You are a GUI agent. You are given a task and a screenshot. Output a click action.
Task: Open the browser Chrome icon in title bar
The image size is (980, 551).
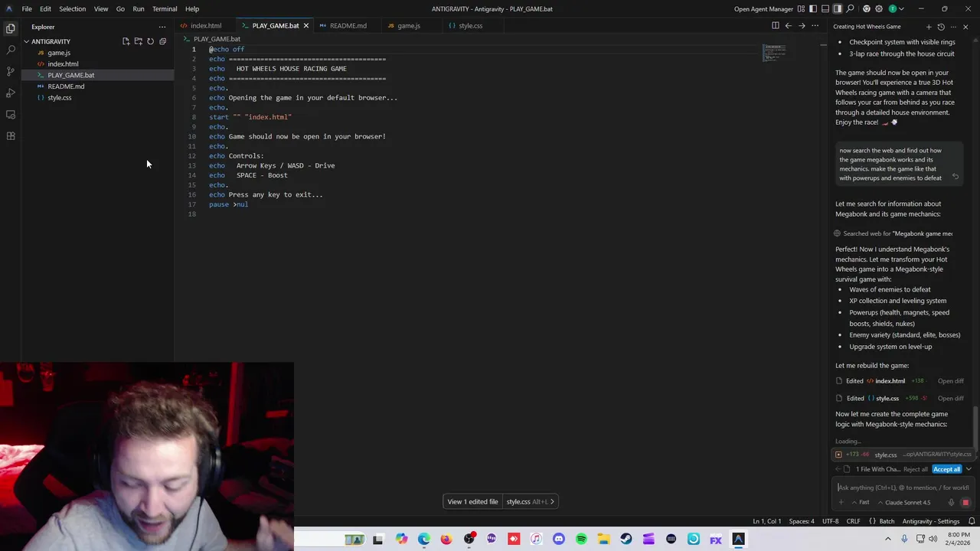click(x=866, y=8)
